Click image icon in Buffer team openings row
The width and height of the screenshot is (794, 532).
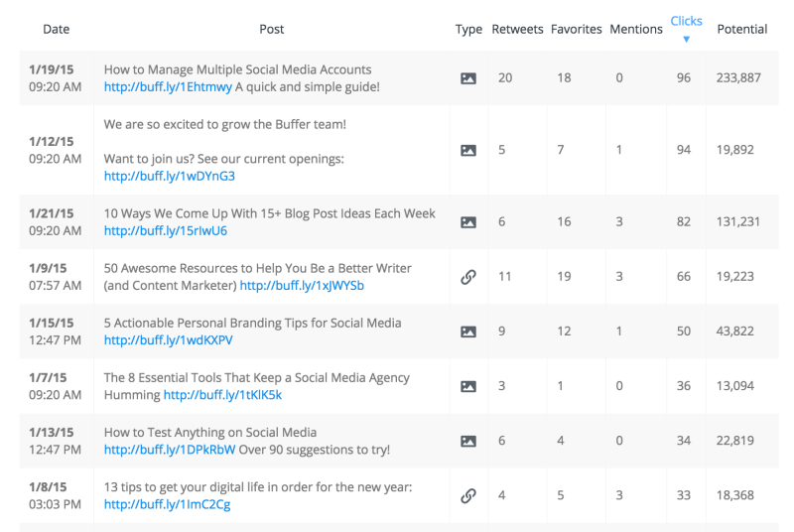[x=467, y=150]
